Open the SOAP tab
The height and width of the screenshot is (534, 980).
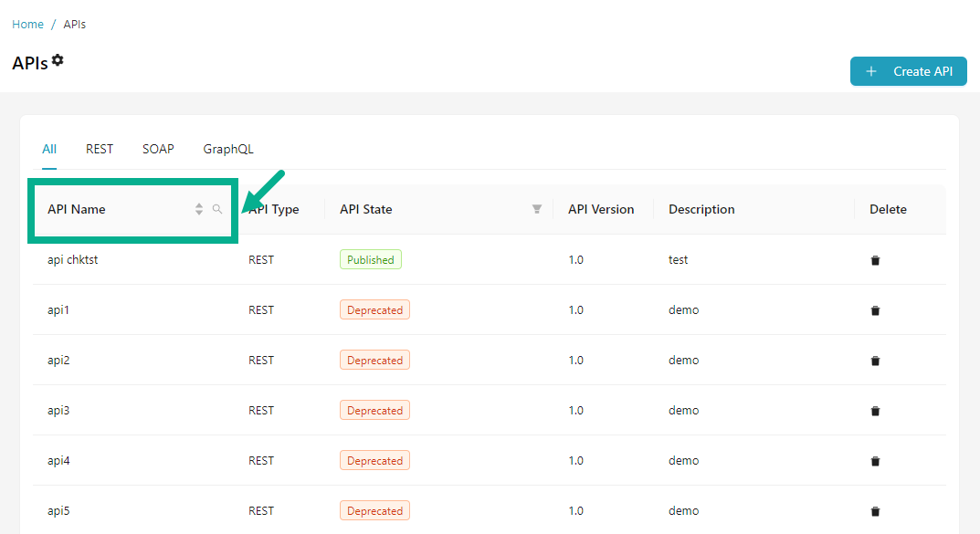click(158, 149)
